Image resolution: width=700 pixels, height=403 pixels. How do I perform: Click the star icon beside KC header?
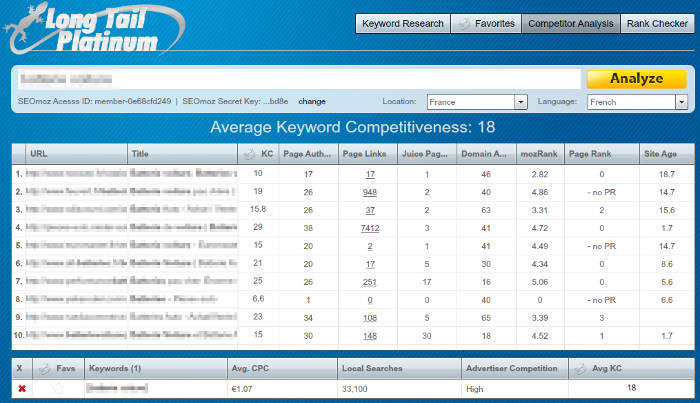click(250, 154)
